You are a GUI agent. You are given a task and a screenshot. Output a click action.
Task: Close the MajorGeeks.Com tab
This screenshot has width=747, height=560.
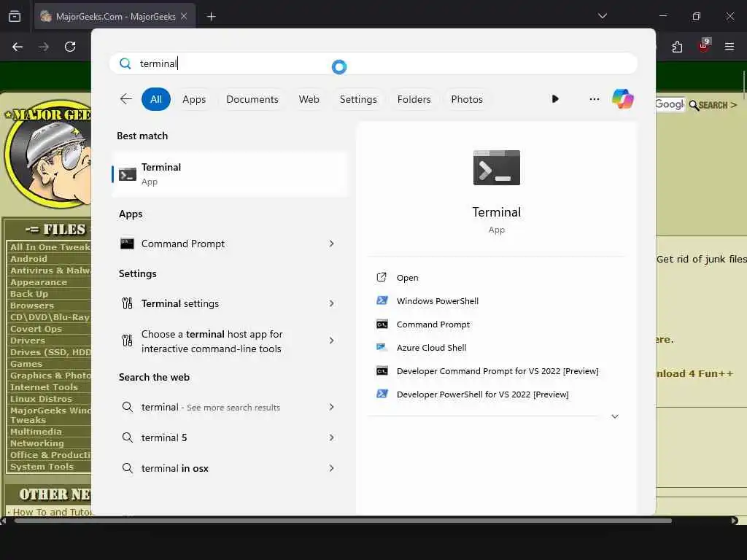184,17
